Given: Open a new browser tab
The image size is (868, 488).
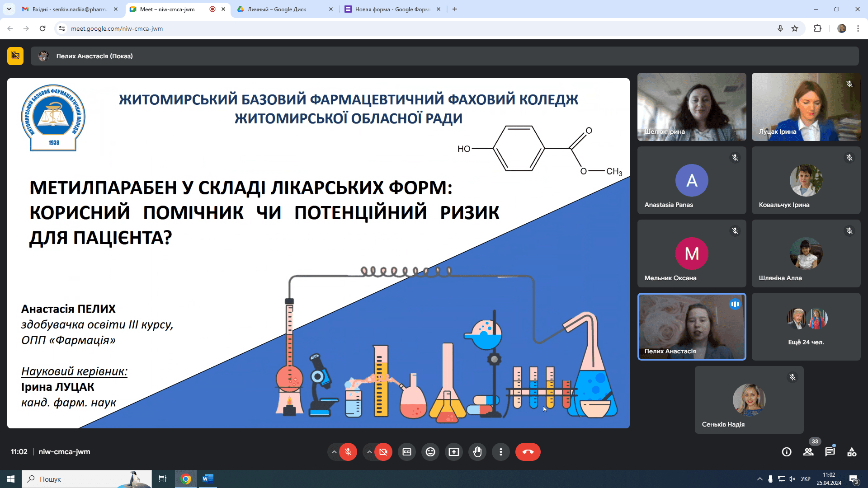Looking at the screenshot, I should tap(455, 9).
